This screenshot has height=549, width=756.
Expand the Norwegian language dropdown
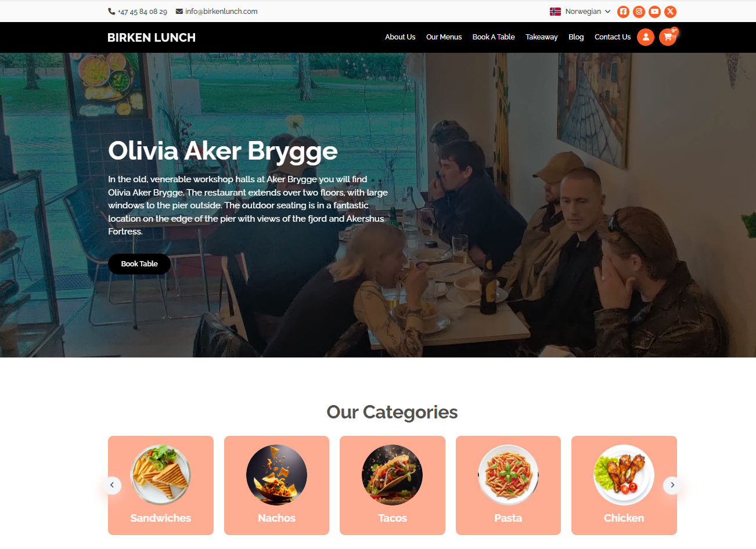pos(580,12)
